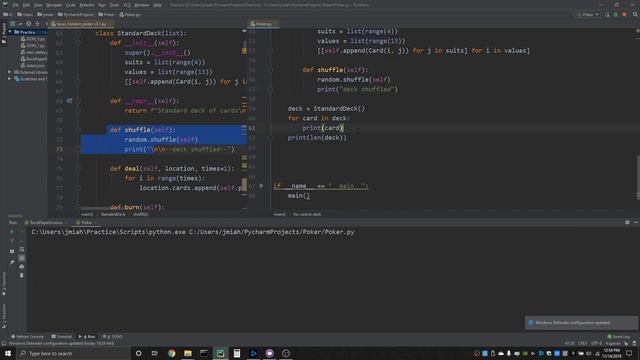
Task: Collapse the deal method fold marker
Action: click(x=78, y=169)
